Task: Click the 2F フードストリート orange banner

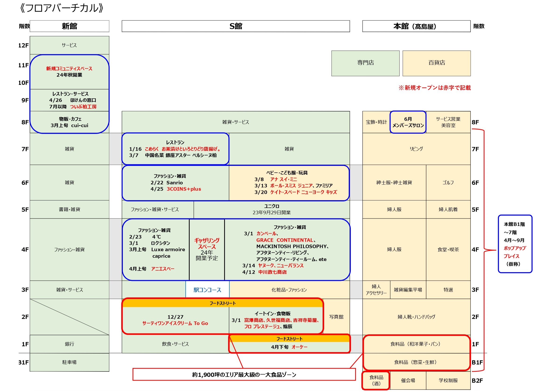Action: [223, 303]
